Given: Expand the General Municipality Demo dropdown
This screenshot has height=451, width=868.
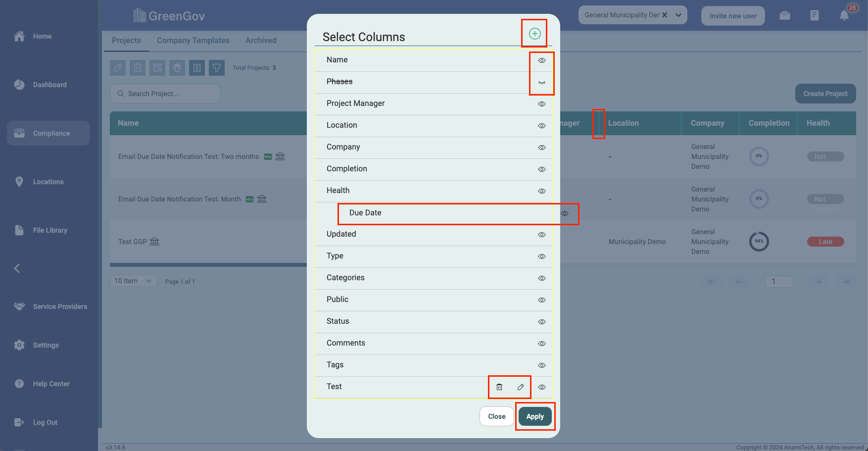Looking at the screenshot, I should point(678,15).
